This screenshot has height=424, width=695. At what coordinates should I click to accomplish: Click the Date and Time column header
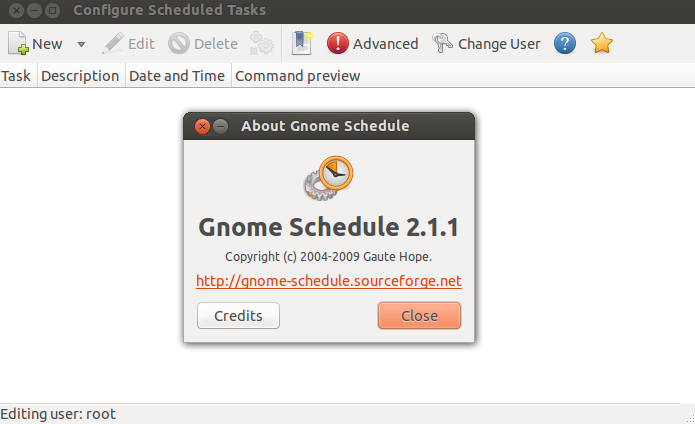[x=177, y=76]
